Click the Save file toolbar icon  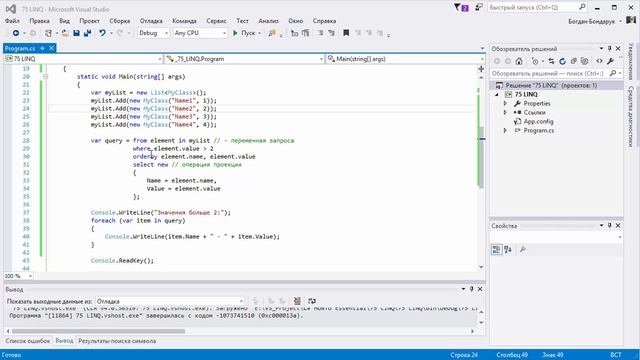[x=76, y=33]
